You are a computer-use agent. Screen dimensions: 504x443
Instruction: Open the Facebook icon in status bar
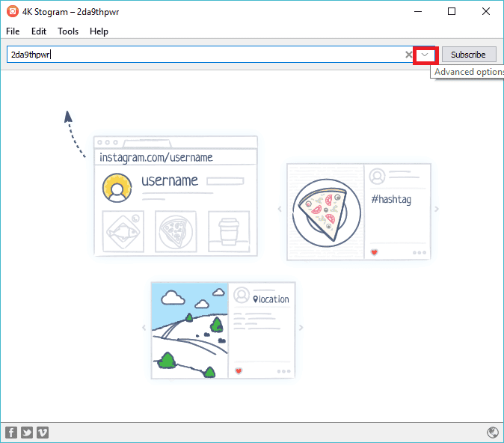pyautogui.click(x=11, y=433)
